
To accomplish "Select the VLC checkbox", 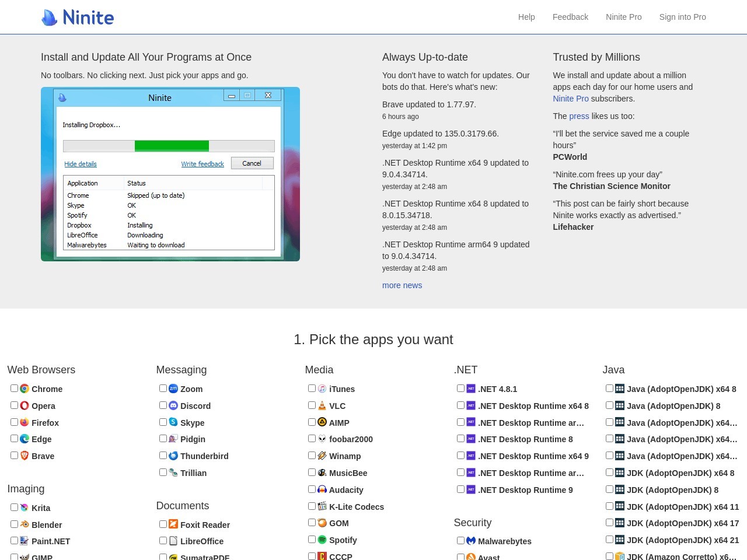I will coord(312,405).
